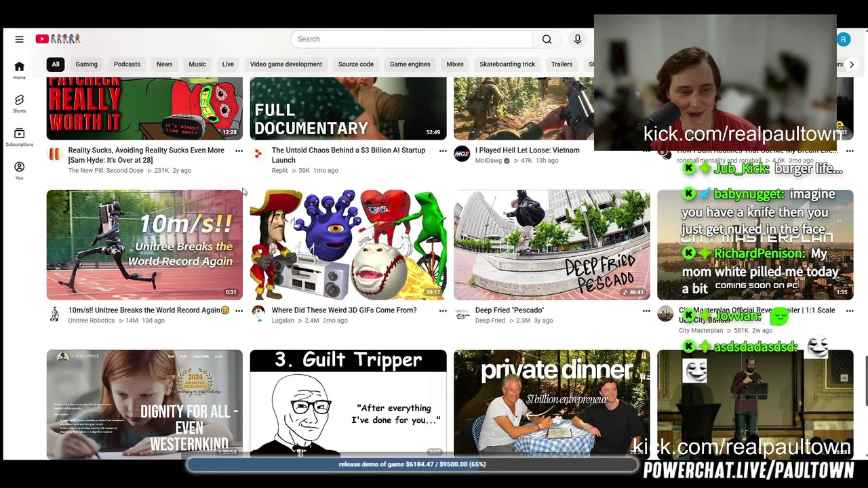Click The New Pill channel avatar
868x488 pixels.
(54, 154)
